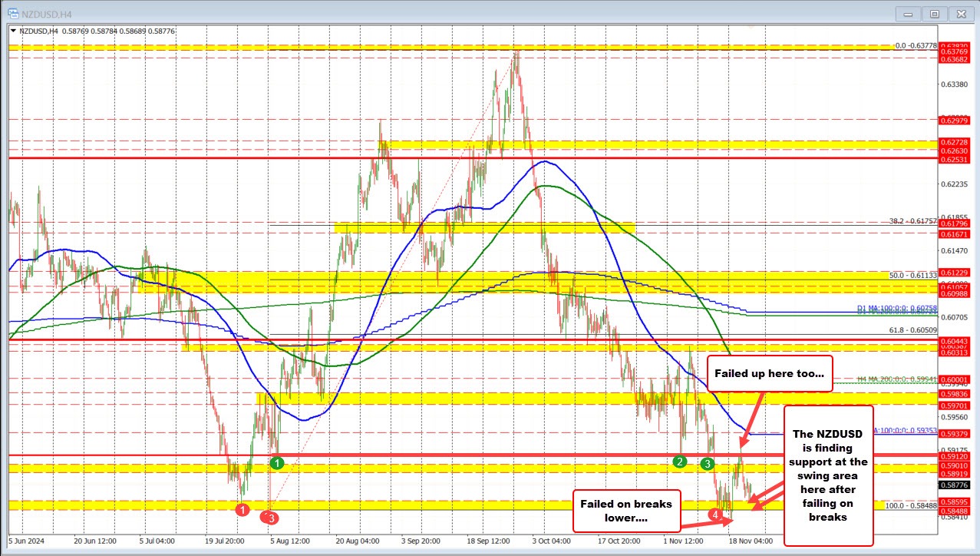
Task: Click red circled marker 3 below the July low
Action: 270,518
